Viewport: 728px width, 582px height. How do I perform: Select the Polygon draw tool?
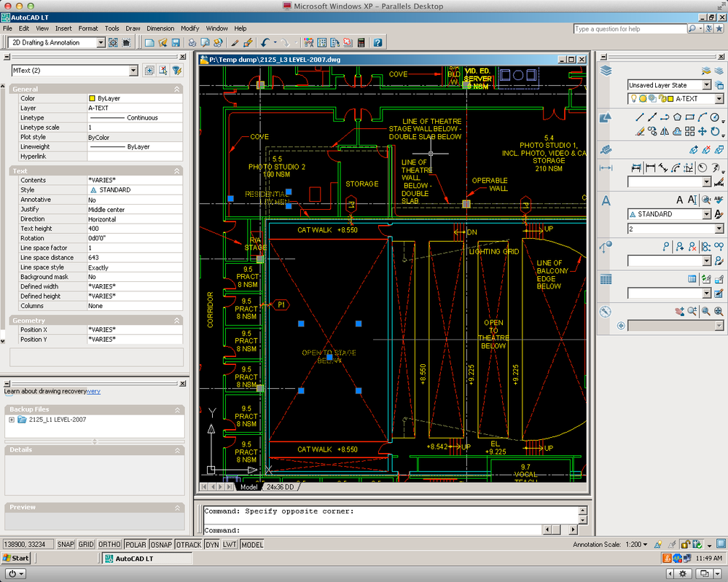678,117
